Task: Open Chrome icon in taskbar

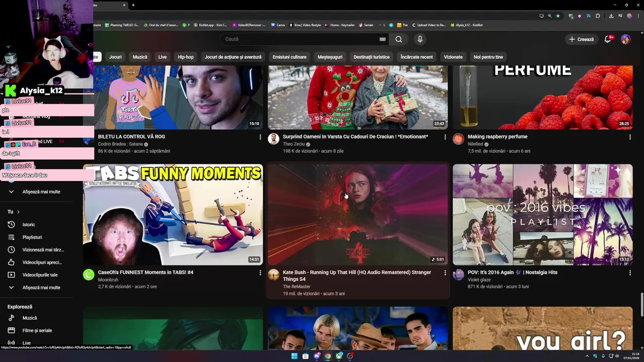Action: pyautogui.click(x=328, y=356)
